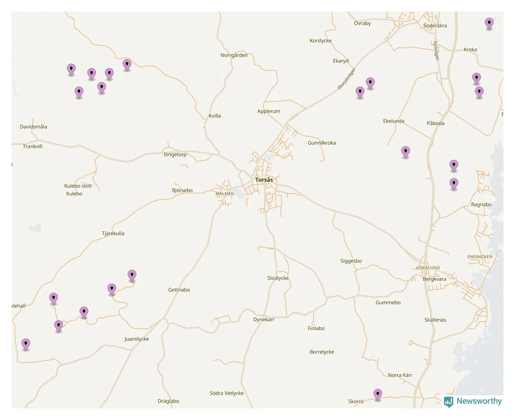Screen dimensions: 515x420
Task: Click the marker in the bottom-left map corner
Action: (x=26, y=344)
